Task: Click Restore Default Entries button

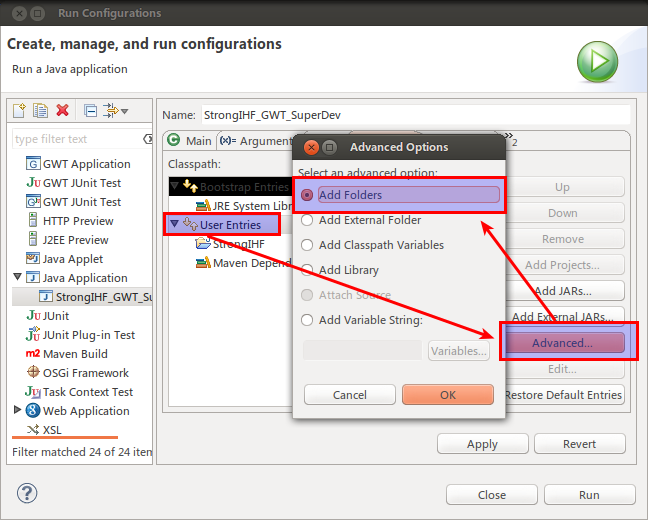Action: click(x=564, y=395)
